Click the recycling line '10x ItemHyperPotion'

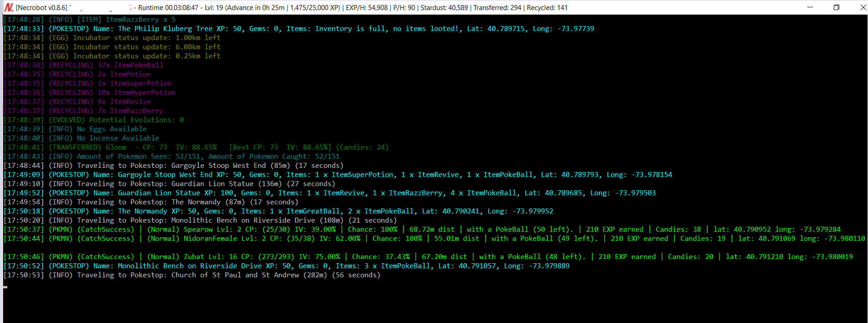tap(89, 93)
